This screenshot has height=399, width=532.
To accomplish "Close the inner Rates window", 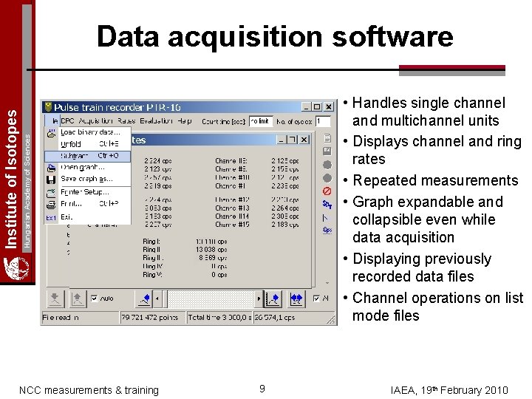I will 304,140.
